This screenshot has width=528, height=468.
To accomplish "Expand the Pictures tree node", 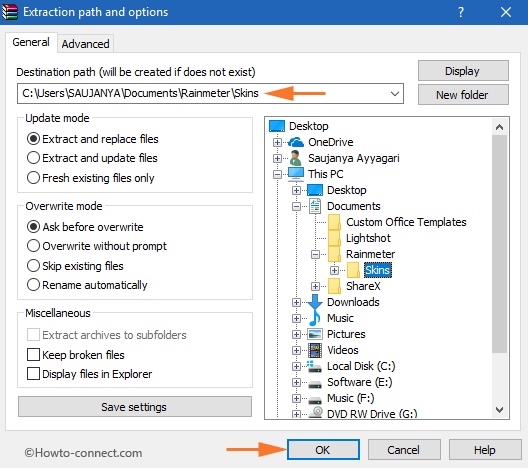I will (296, 334).
